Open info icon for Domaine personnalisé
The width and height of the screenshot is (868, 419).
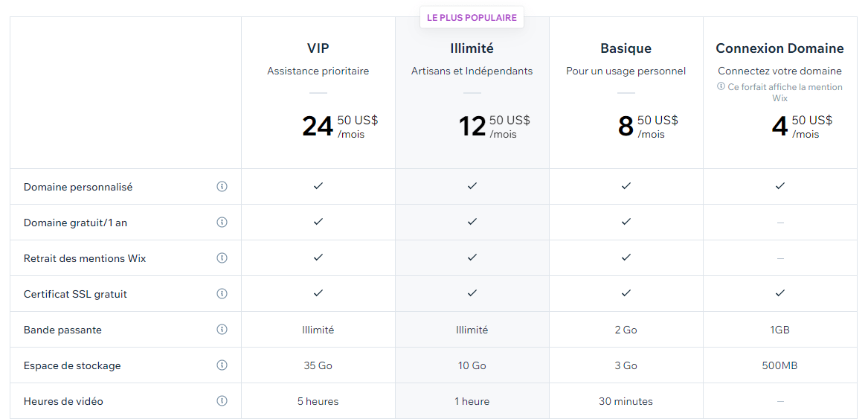click(222, 187)
